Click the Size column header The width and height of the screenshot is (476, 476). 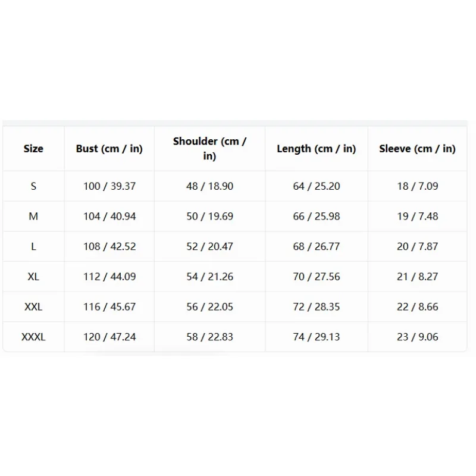pyautogui.click(x=33, y=149)
